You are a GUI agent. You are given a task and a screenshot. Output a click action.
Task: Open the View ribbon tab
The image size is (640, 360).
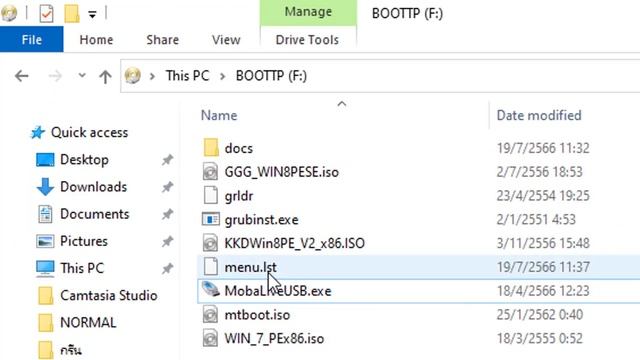pyautogui.click(x=226, y=40)
